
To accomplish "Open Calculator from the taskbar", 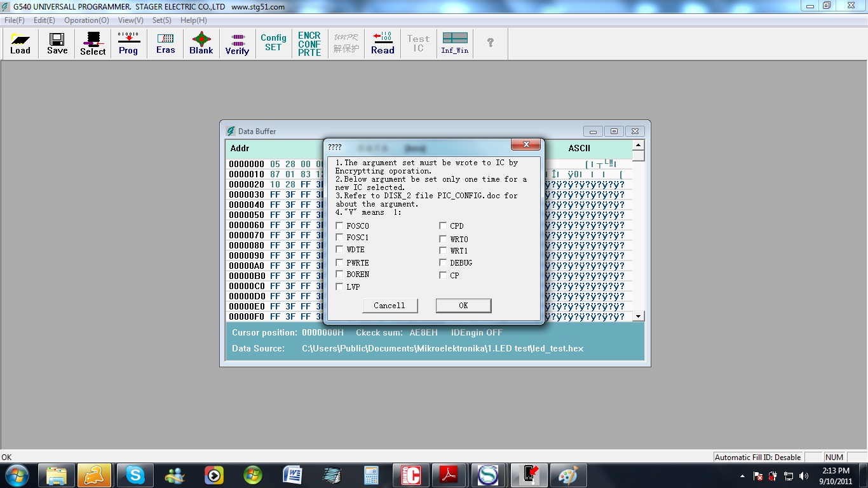I will 371,475.
